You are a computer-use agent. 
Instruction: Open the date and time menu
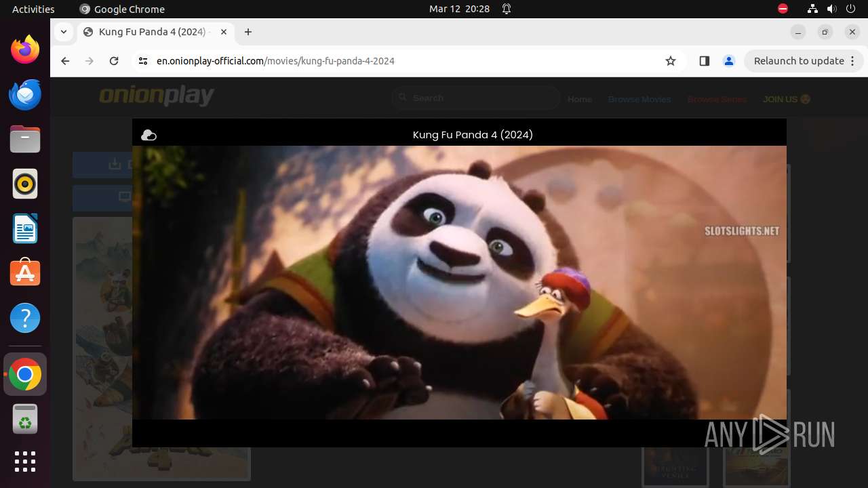[x=459, y=9]
